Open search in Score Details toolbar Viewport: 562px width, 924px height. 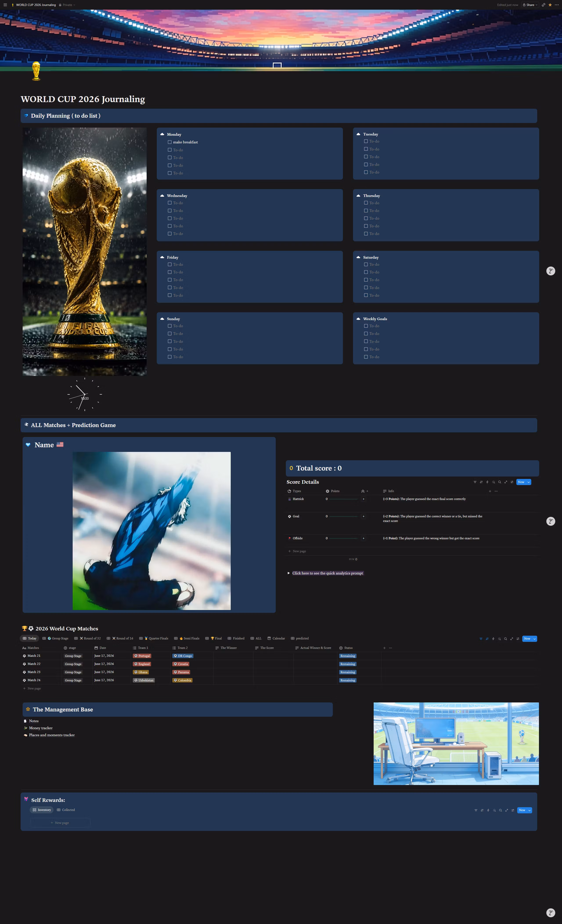pos(499,482)
